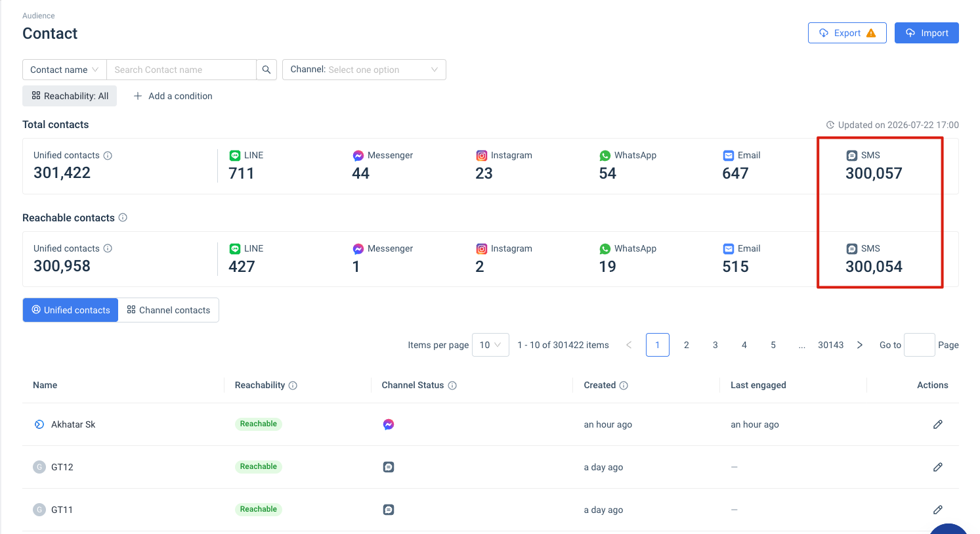Click SMS icon in Total contacts

point(851,156)
